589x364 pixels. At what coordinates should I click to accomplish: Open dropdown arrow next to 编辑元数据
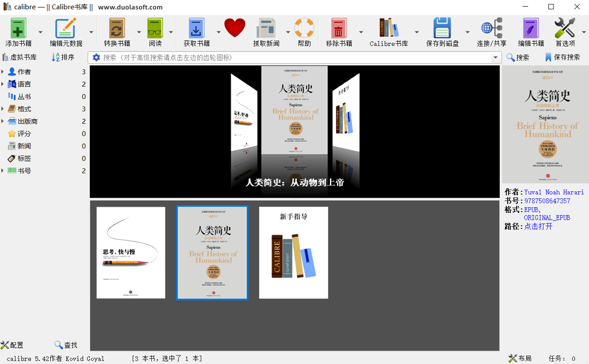91,32
